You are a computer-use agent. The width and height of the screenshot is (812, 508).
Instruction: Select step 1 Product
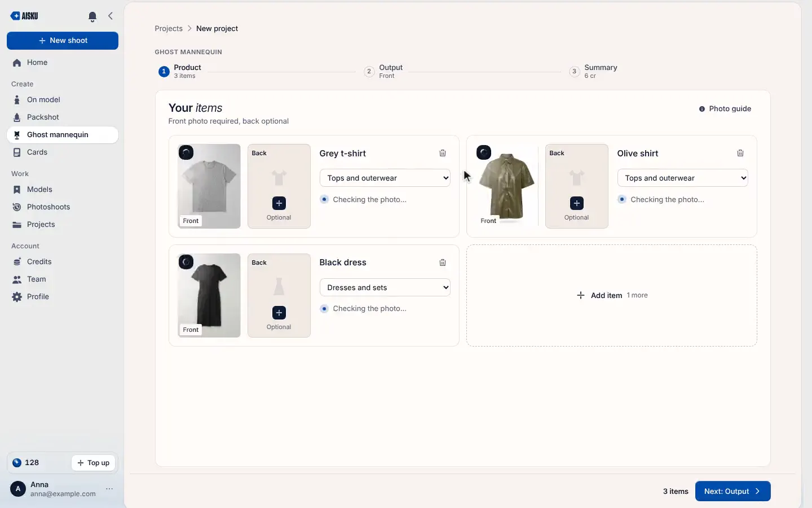(x=180, y=71)
